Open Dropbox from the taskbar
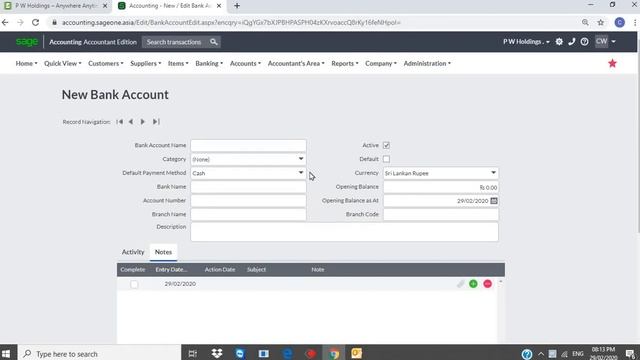This screenshot has width=640, height=360. click(x=217, y=353)
